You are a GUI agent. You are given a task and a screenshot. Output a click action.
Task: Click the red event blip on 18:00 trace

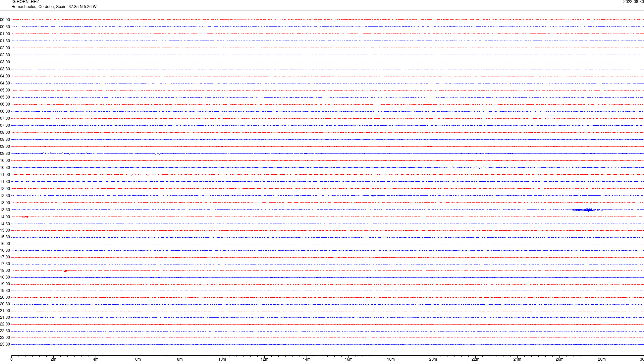(x=65, y=270)
